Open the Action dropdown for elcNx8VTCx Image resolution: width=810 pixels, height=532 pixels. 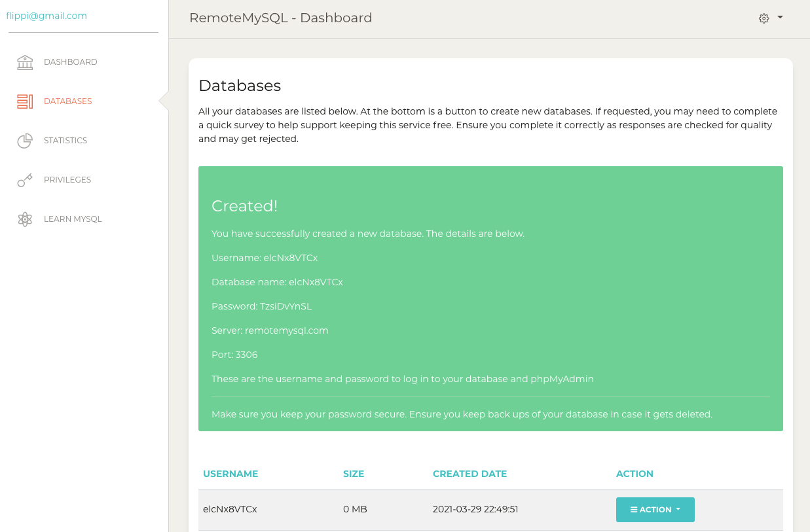point(655,510)
